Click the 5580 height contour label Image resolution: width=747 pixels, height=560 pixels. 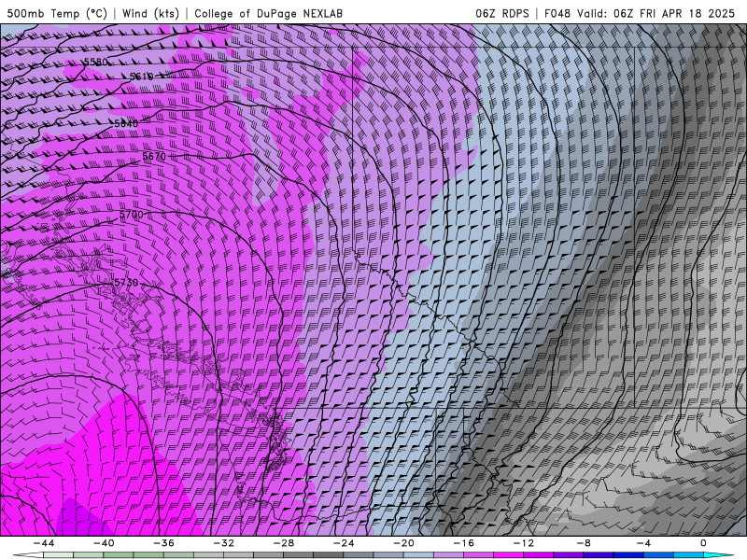[x=95, y=62]
